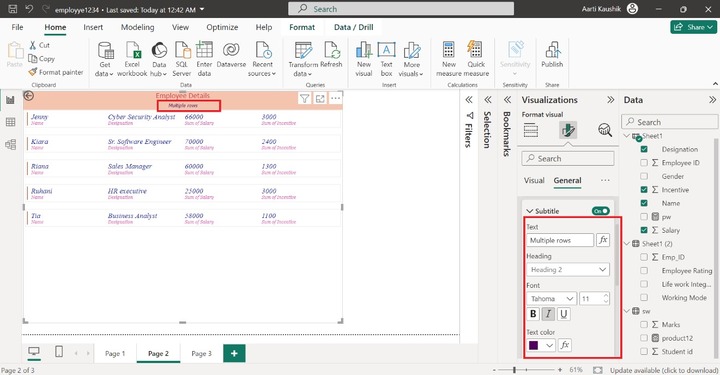This screenshot has height=375, width=720.
Task: Open the visual's More options ellipsis
Action: 336,98
